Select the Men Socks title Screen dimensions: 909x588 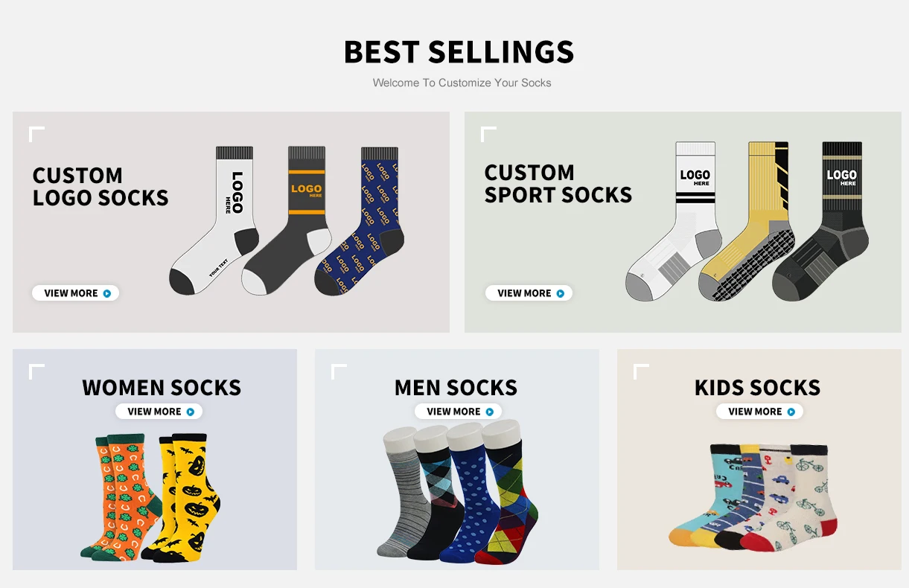(456, 388)
